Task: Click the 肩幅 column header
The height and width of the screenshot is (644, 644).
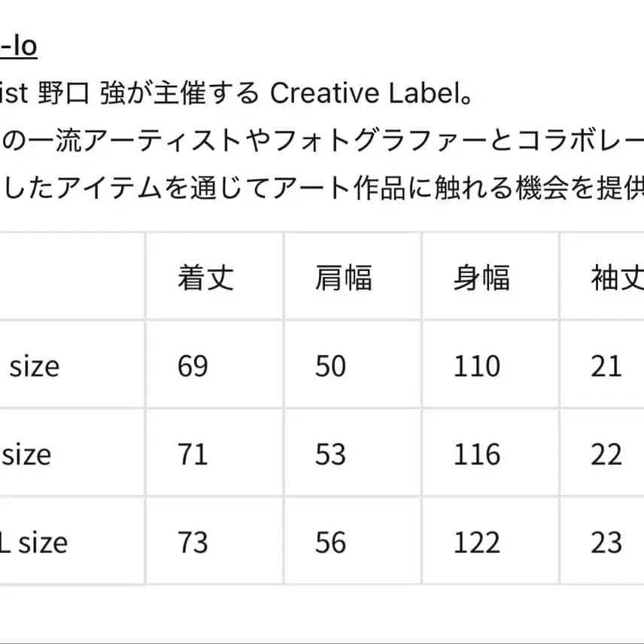Action: click(343, 278)
